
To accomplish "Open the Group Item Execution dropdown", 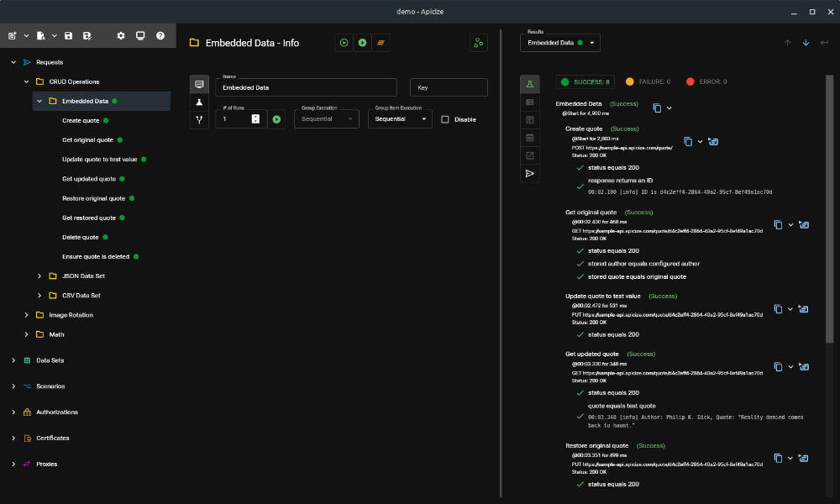I will pyautogui.click(x=400, y=119).
